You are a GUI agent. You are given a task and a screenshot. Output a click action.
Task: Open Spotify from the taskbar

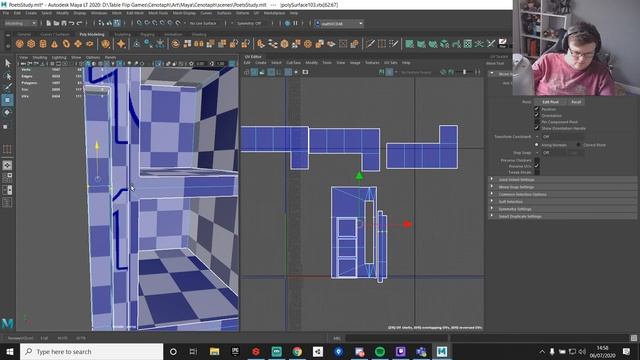pyautogui.click(x=380, y=351)
